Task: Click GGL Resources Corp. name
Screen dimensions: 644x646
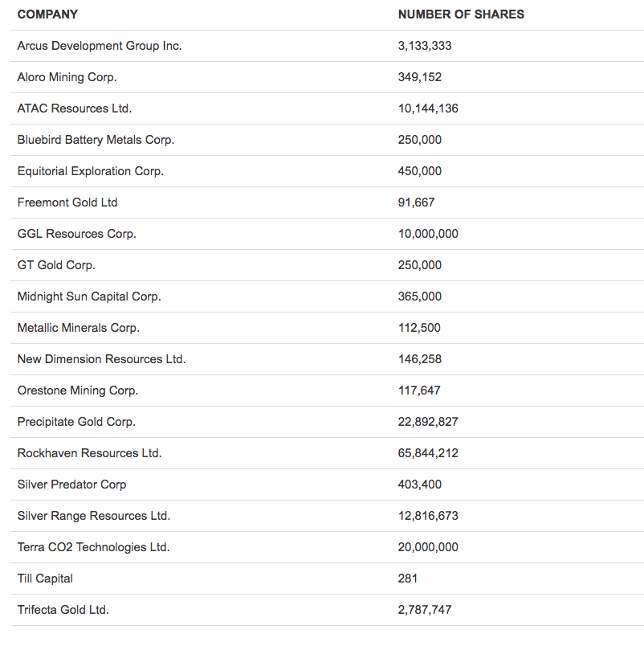Action: click(x=76, y=234)
